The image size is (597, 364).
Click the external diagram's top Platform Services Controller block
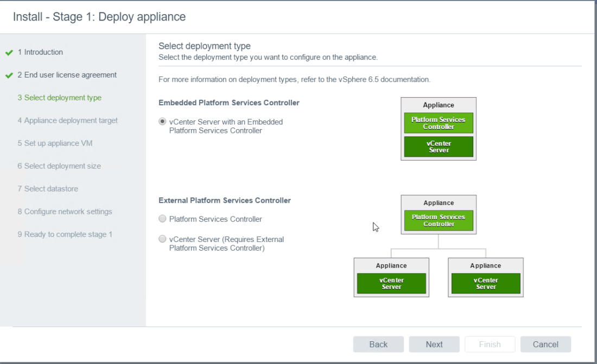click(x=439, y=220)
